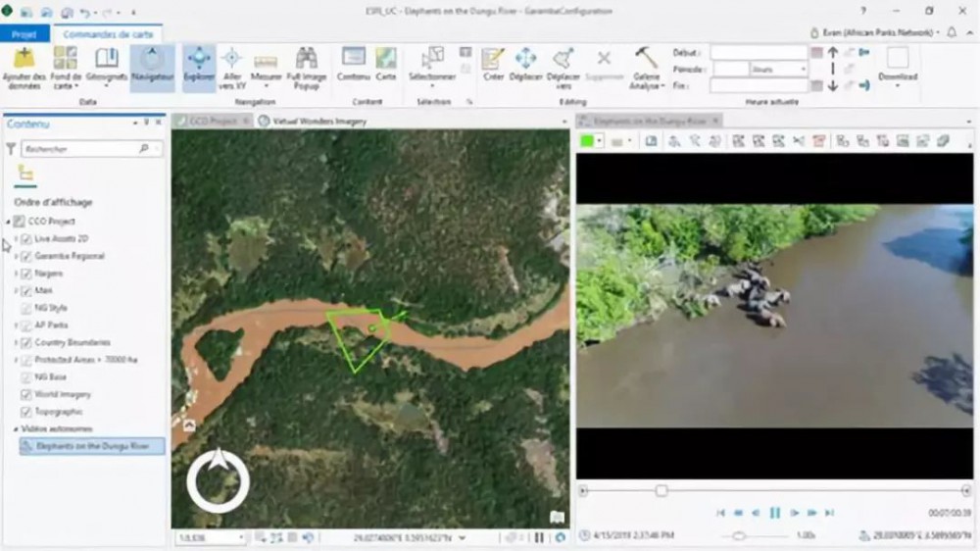Select Elephants on the Dungu River in Contenu
This screenshot has width=980, height=551.
point(92,446)
